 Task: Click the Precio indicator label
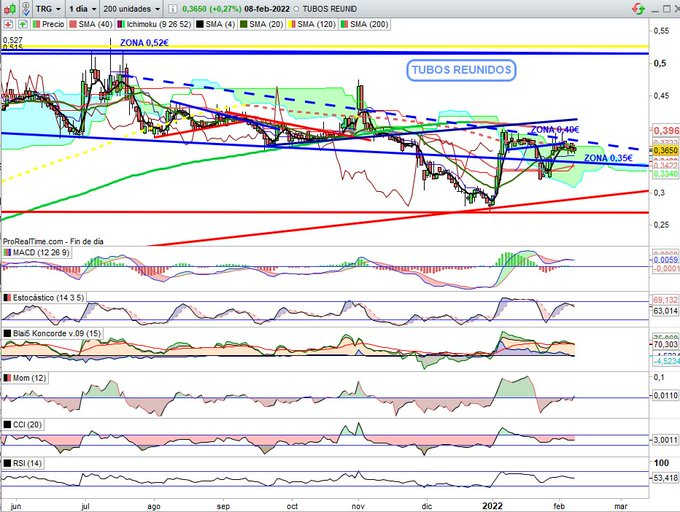pos(49,24)
